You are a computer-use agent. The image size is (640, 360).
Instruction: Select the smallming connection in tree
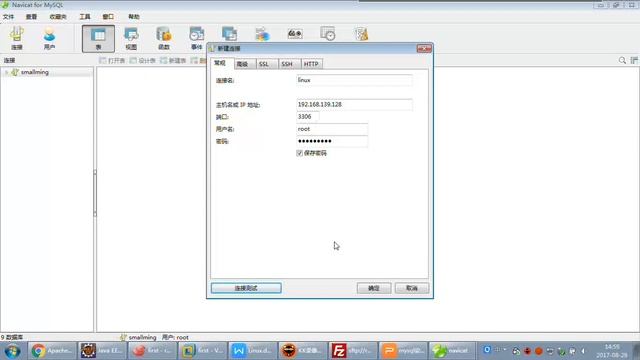pyautogui.click(x=35, y=72)
